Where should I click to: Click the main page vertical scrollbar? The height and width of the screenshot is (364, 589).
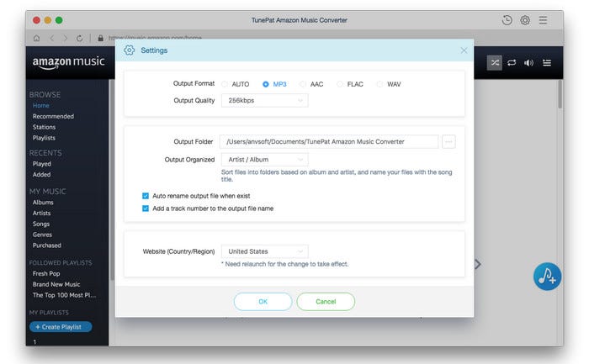(x=560, y=94)
